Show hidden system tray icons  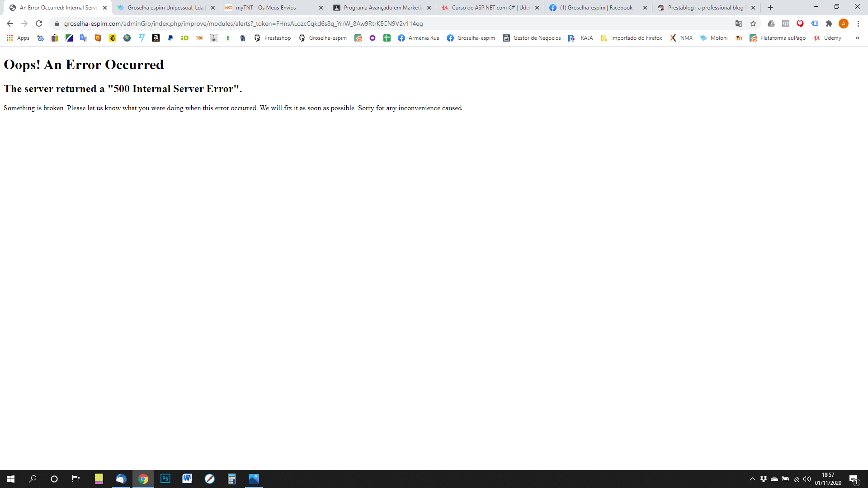(x=753, y=479)
